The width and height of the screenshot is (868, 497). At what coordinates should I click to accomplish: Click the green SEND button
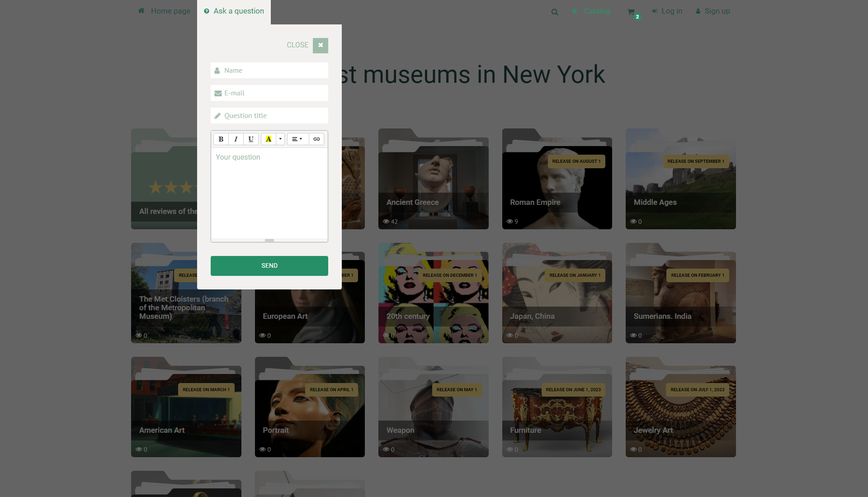click(269, 266)
